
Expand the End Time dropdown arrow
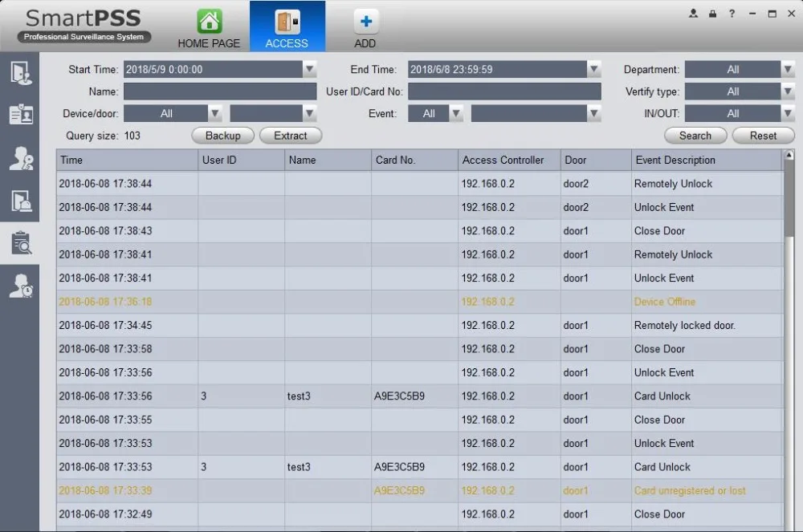tap(593, 69)
